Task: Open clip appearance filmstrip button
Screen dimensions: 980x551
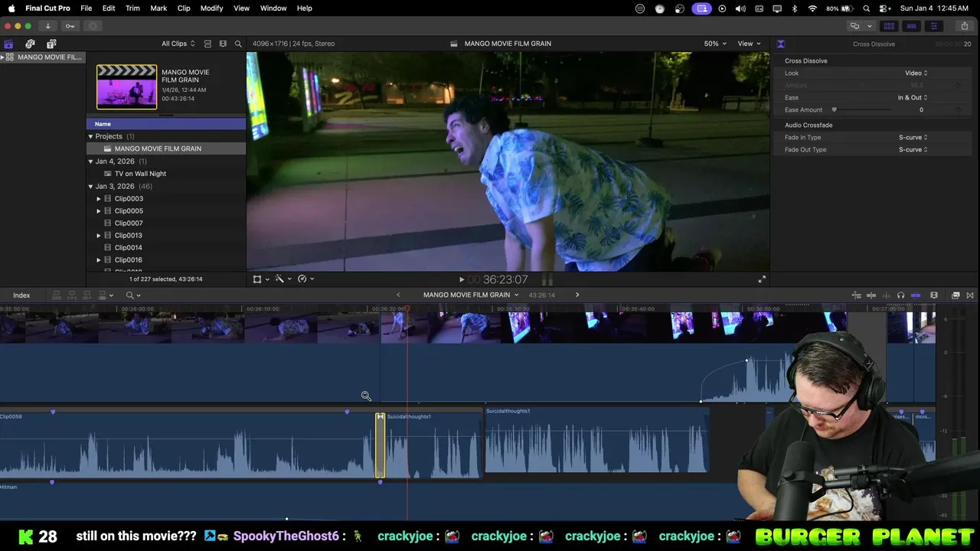Action: click(x=934, y=295)
